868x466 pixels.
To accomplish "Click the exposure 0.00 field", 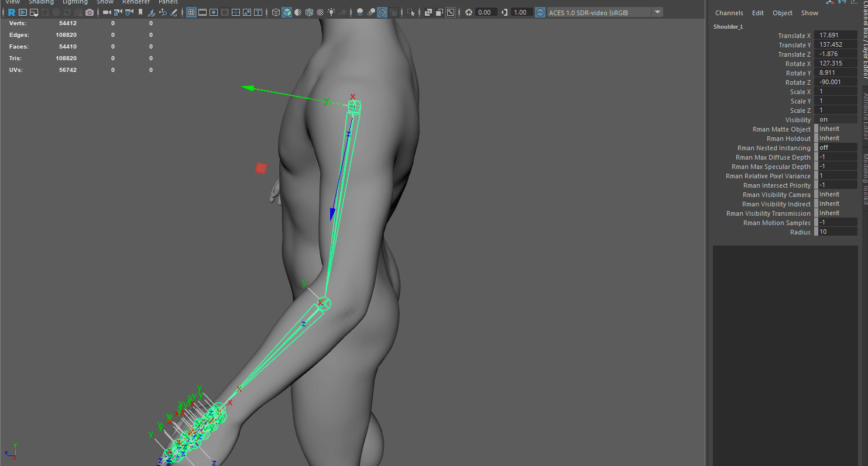I will (x=486, y=12).
